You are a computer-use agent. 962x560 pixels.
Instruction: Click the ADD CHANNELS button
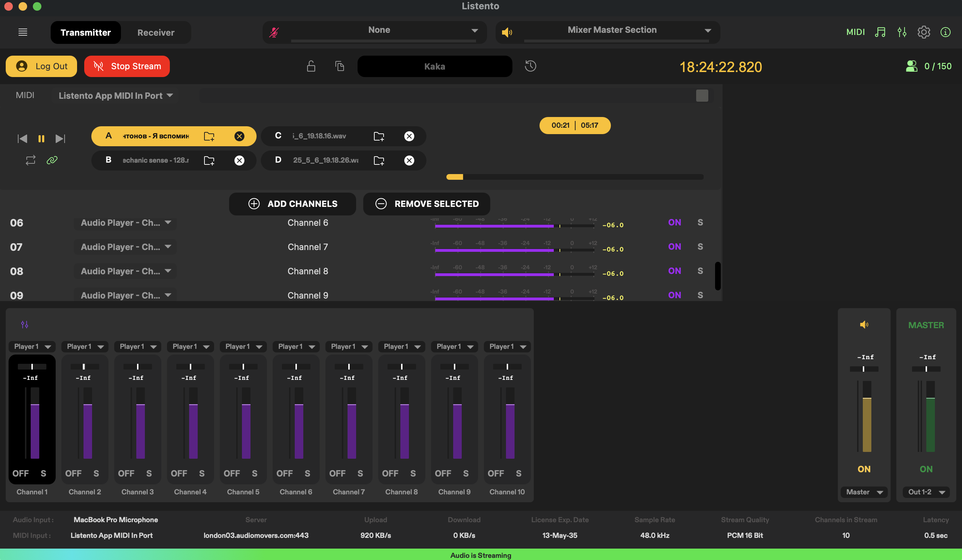292,204
